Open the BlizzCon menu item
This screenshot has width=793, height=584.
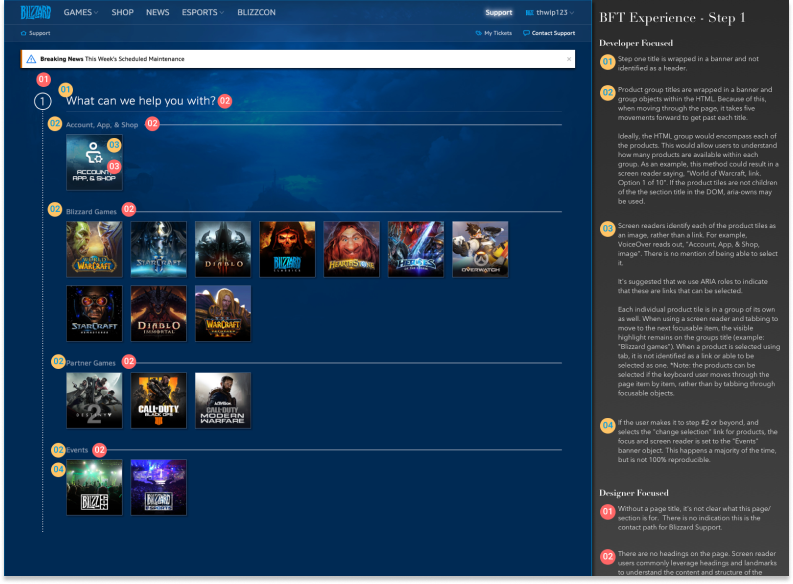coord(256,12)
